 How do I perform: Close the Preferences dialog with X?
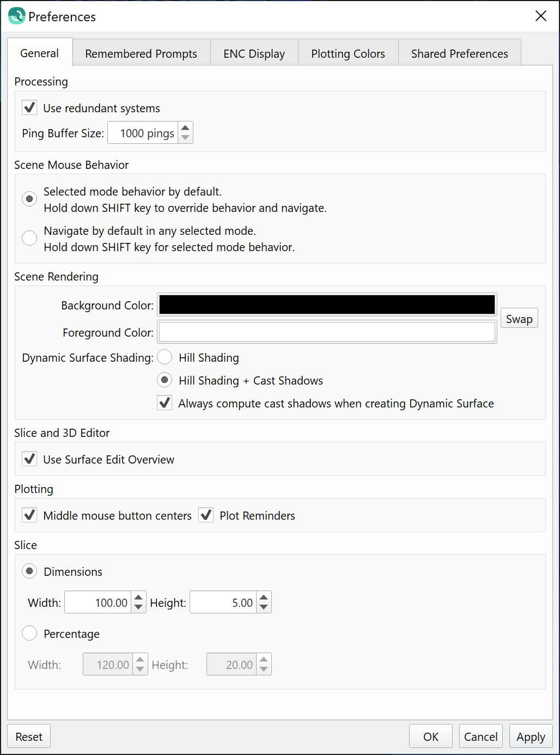[x=540, y=16]
